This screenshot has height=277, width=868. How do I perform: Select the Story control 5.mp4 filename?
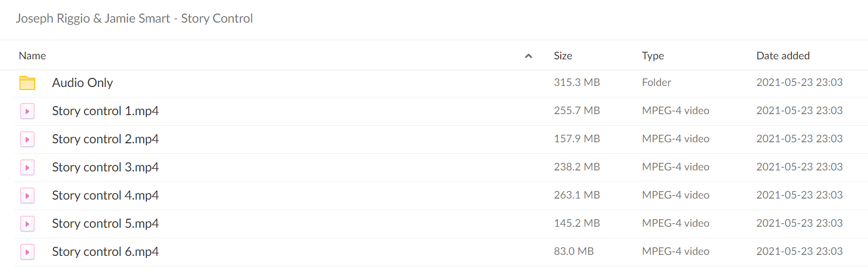106,224
